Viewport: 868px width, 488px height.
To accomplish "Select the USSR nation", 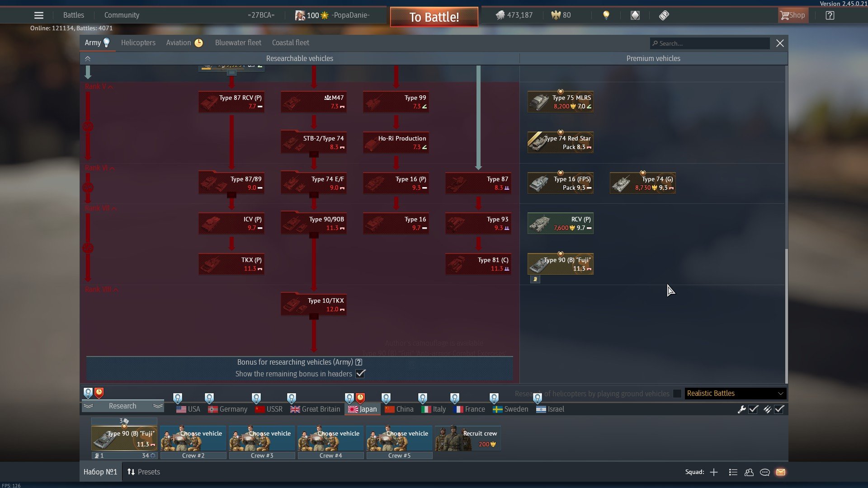I will (x=269, y=409).
